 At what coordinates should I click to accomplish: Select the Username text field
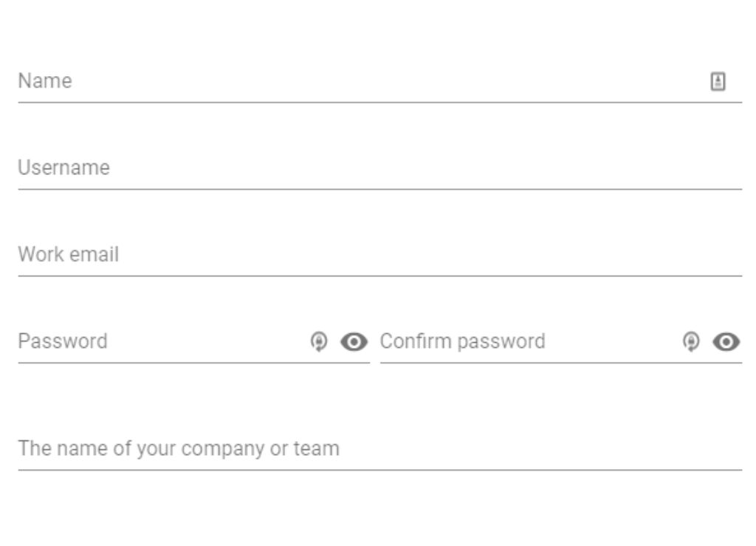(x=380, y=168)
